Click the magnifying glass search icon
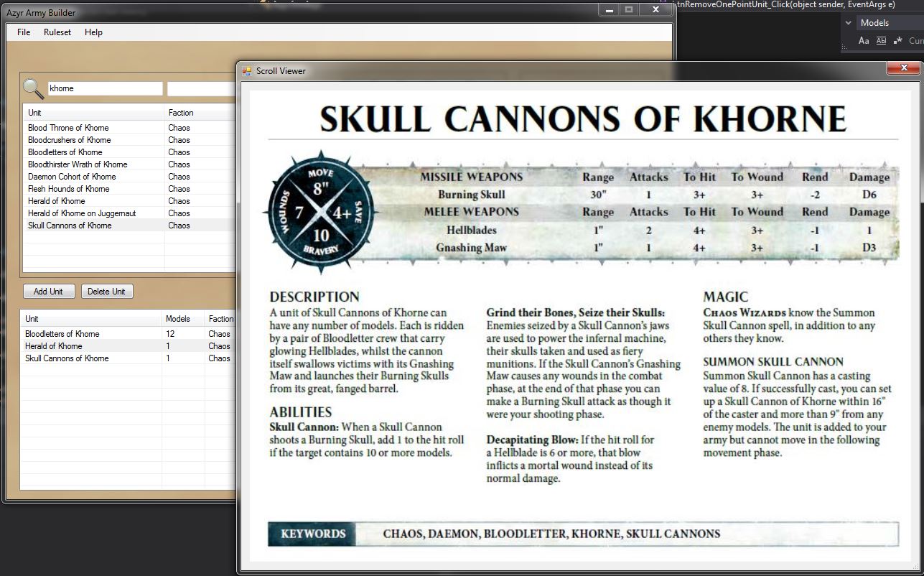The image size is (924, 576). point(34,88)
